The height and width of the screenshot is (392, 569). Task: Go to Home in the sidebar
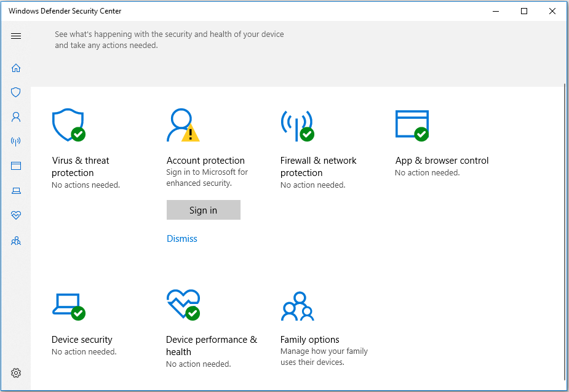16,68
